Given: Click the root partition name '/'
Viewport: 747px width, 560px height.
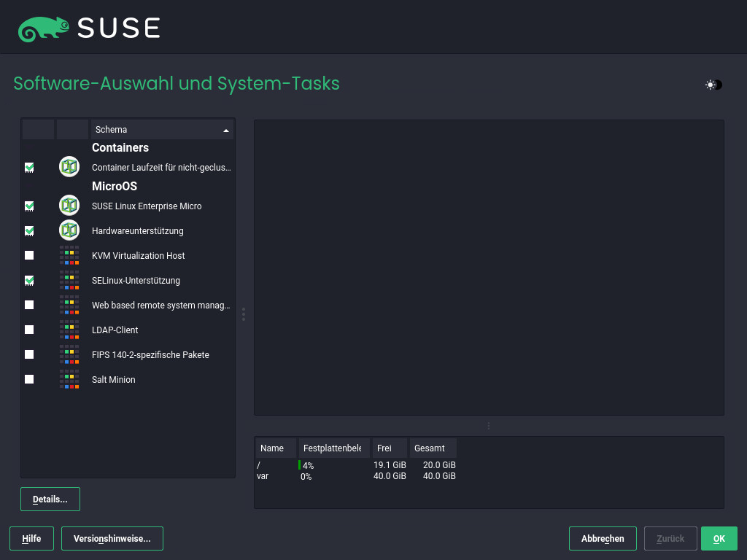Looking at the screenshot, I should tap(259, 465).
